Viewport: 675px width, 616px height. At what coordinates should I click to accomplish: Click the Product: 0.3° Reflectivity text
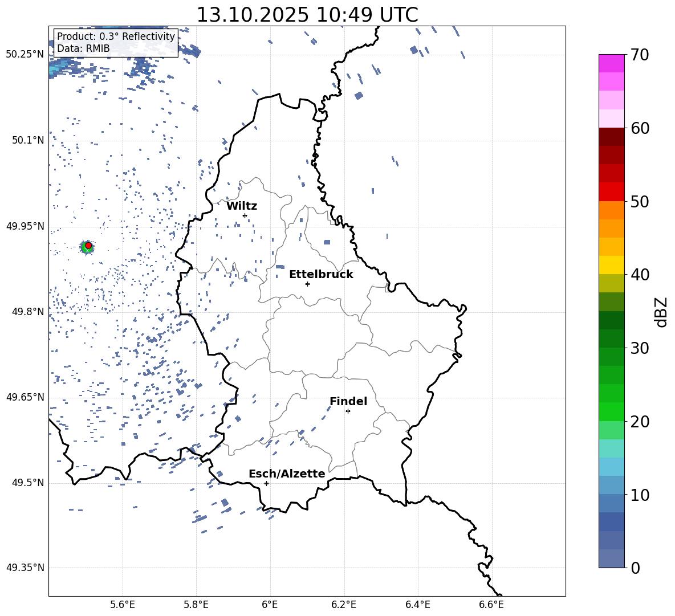pyautogui.click(x=116, y=36)
